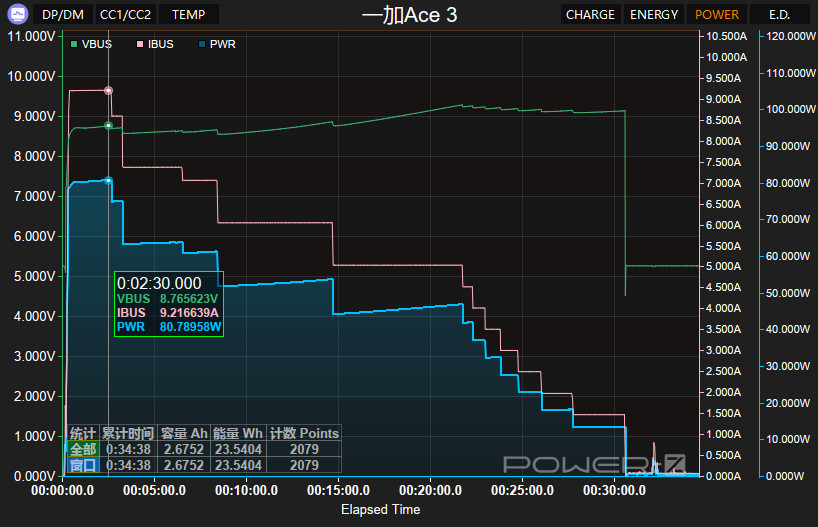Click the pink IBUS cursor marker point
This screenshot has height=527, width=818.
(x=108, y=90)
